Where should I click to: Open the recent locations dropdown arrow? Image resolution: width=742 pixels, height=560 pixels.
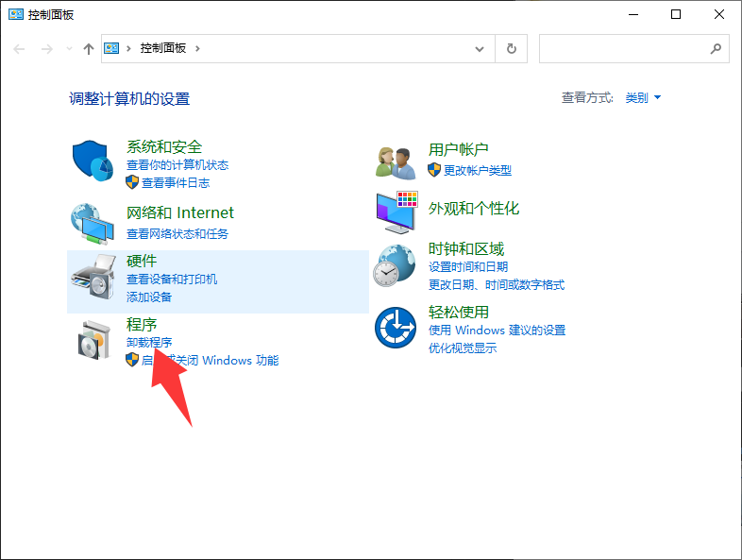[68, 48]
